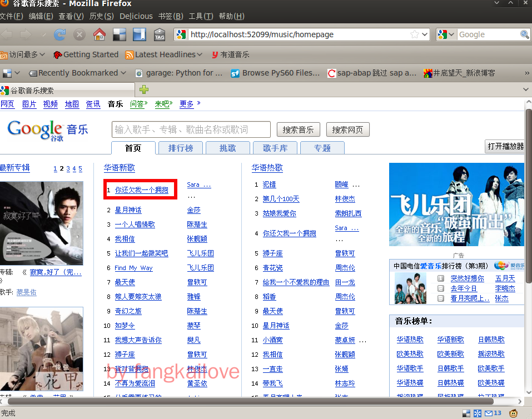Screen dimensions: 532x419
Task: Open the 日韩热歌 chart link
Action: (491, 340)
